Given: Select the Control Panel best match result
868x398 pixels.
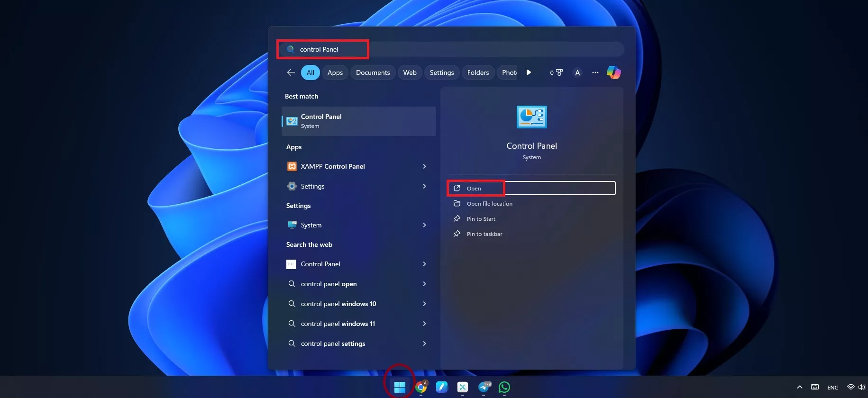Looking at the screenshot, I should pos(359,121).
